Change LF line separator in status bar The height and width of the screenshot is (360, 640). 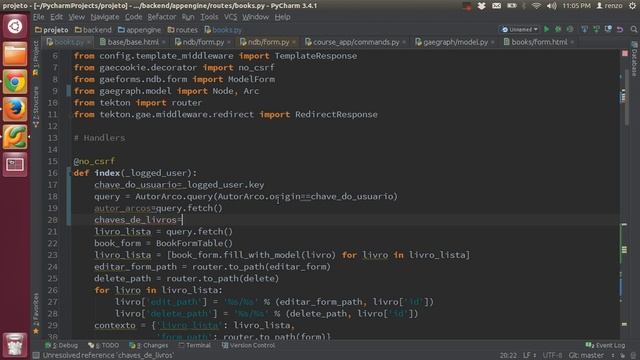529,356
